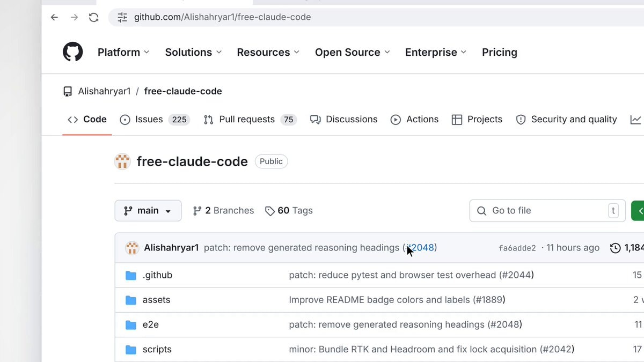Image resolution: width=644 pixels, height=362 pixels.
Task: Click the avatar next to the free-claude-code title
Action: pyautogui.click(x=122, y=161)
